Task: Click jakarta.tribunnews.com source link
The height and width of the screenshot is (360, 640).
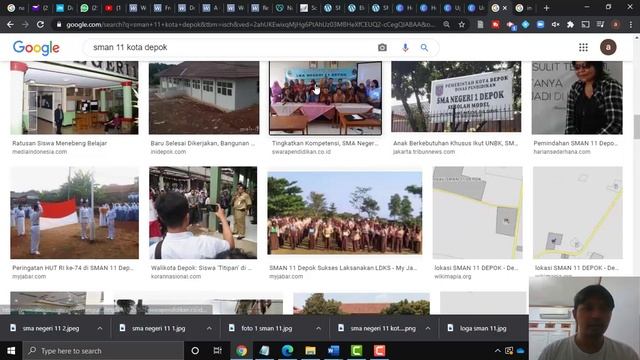Action: click(x=424, y=152)
